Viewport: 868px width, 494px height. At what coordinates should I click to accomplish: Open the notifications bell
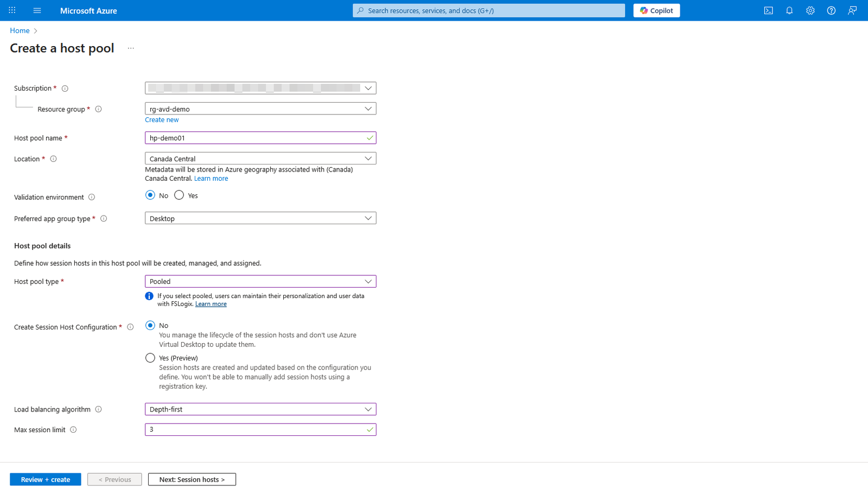click(x=789, y=10)
